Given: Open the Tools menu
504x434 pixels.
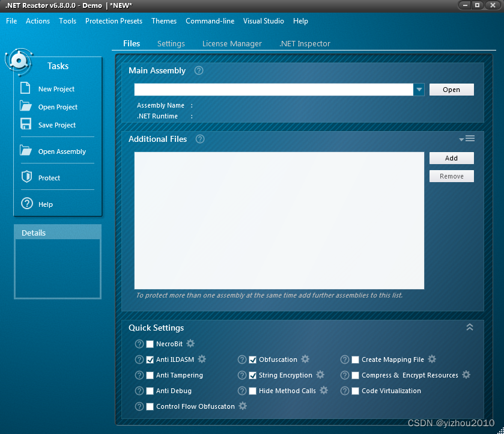Looking at the screenshot, I should [67, 21].
